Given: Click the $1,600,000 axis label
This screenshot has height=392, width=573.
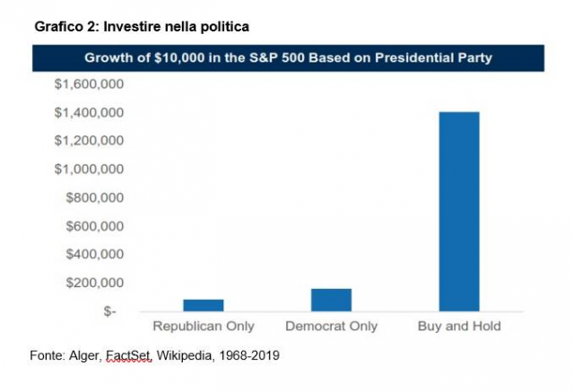Looking at the screenshot, I should [89, 84].
